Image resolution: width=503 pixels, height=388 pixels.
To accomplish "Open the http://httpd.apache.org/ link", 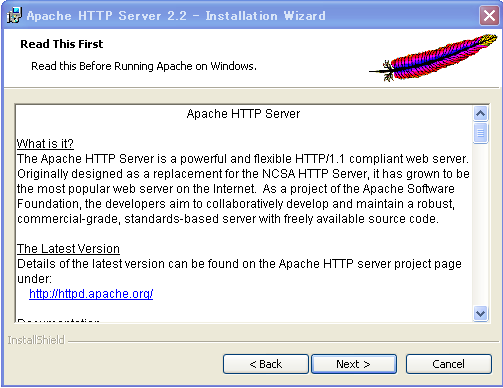I will click(91, 294).
